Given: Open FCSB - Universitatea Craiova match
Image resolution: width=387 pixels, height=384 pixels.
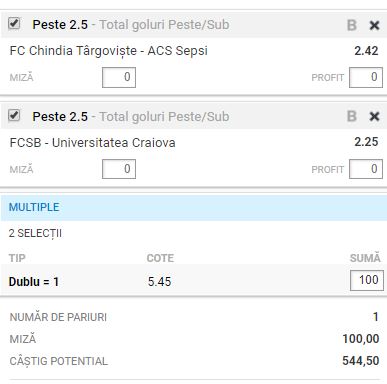Looking at the screenshot, I should coord(93,143).
